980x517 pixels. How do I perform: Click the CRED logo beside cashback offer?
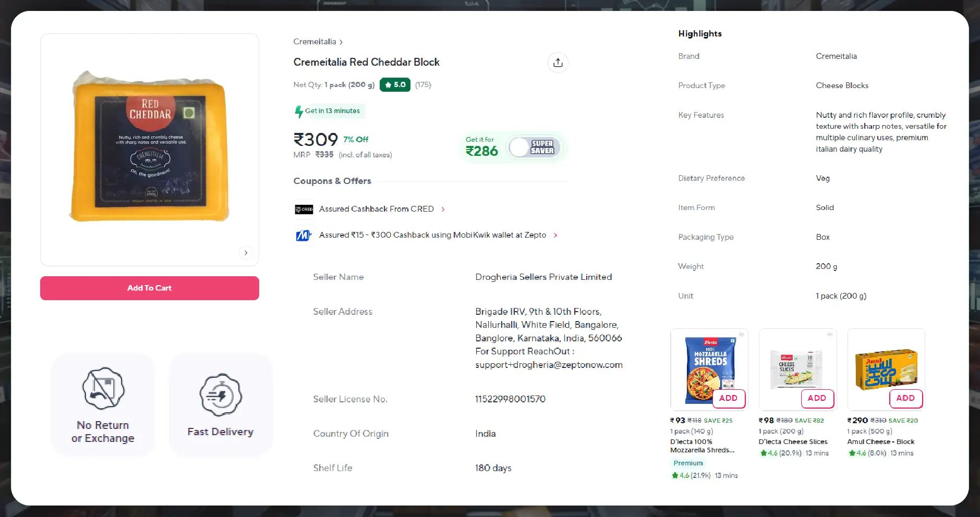(303, 209)
